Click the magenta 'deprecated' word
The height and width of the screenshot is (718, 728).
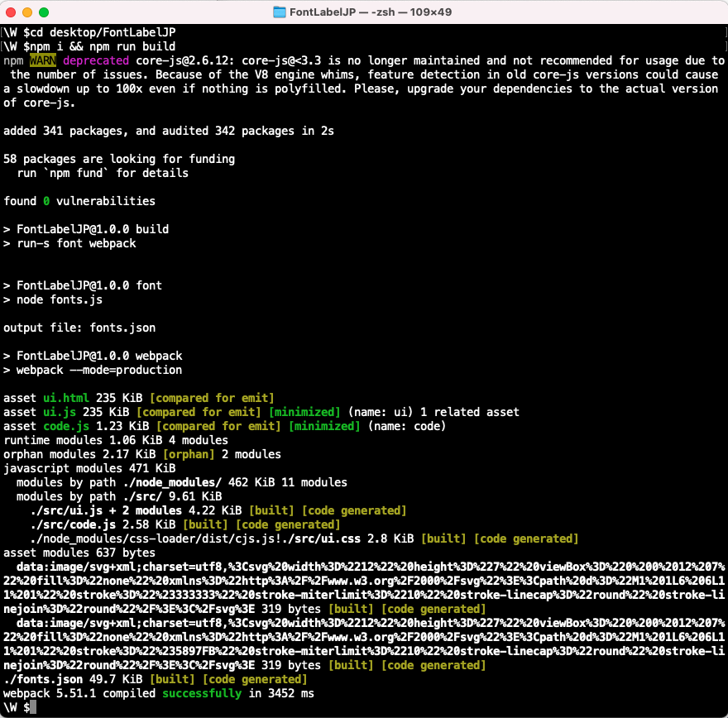point(96,61)
